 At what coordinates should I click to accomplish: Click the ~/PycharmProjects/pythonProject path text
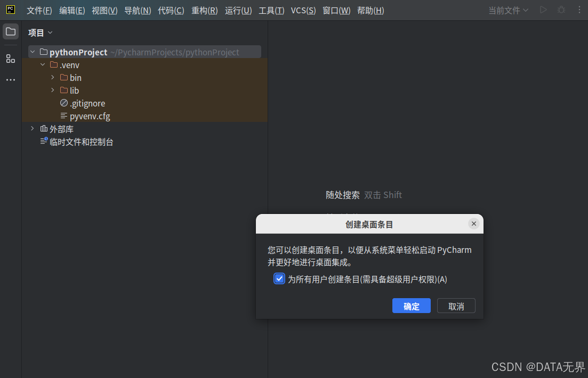(x=175, y=52)
